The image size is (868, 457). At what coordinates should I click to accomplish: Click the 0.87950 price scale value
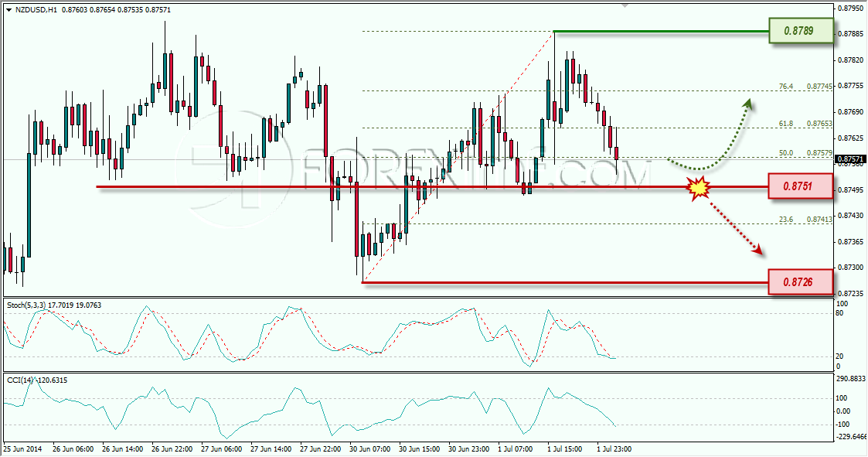(x=849, y=9)
